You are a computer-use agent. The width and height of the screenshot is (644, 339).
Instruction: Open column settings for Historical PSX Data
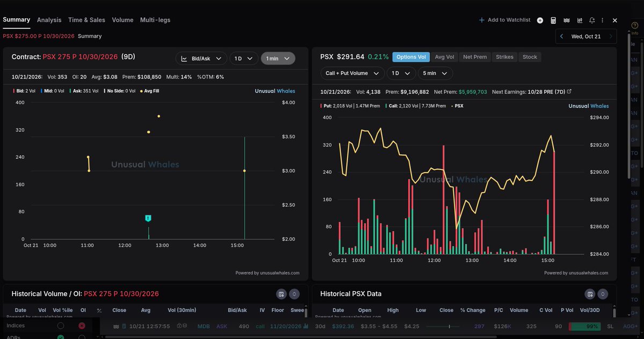(x=590, y=294)
